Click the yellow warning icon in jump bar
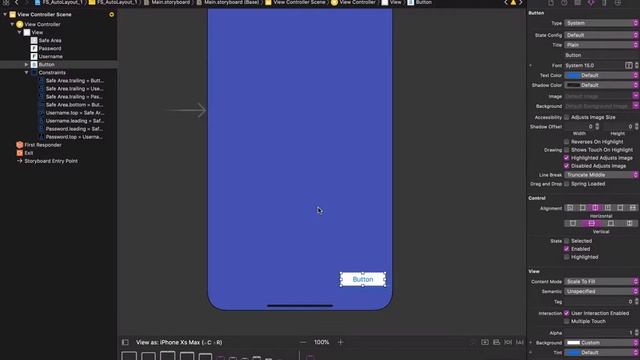The width and height of the screenshot is (640, 360). [513, 2]
